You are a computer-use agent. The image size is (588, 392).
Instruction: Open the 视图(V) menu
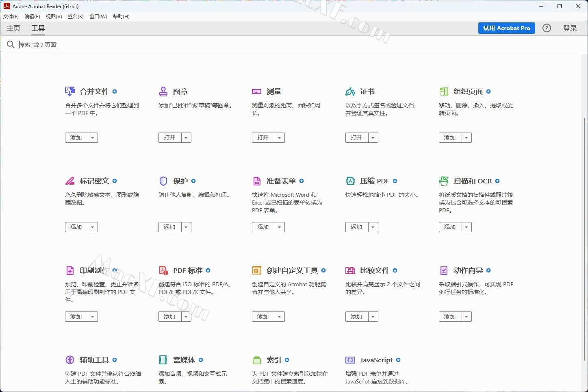point(54,17)
